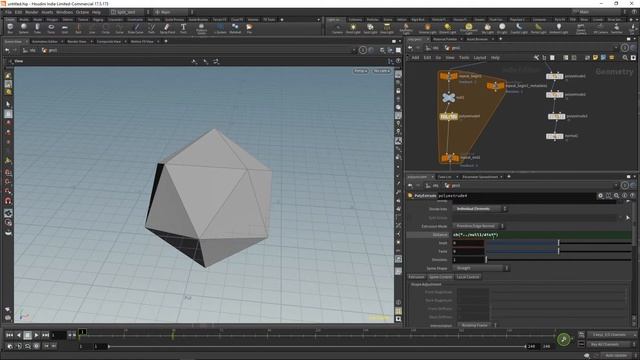Add a Sky Light from the shelf
This screenshot has width=640, height=360.
[x=487, y=28]
